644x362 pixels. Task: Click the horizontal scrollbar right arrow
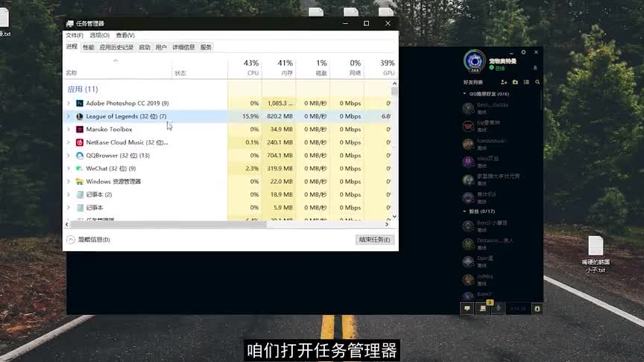[x=387, y=224]
